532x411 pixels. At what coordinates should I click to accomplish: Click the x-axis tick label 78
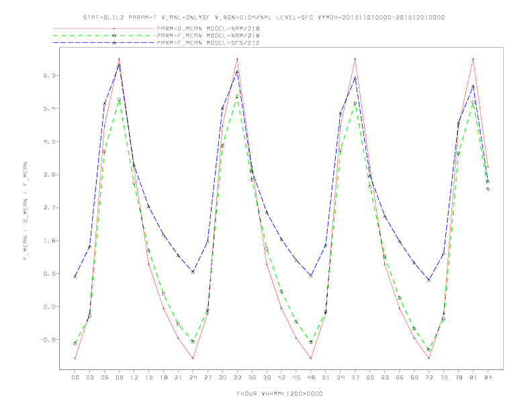point(458,377)
